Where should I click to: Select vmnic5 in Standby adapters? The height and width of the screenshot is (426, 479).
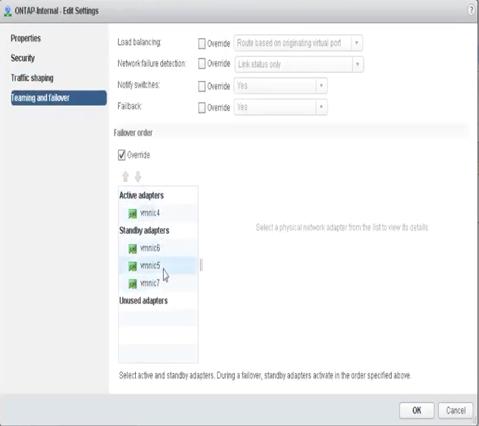tap(157, 266)
